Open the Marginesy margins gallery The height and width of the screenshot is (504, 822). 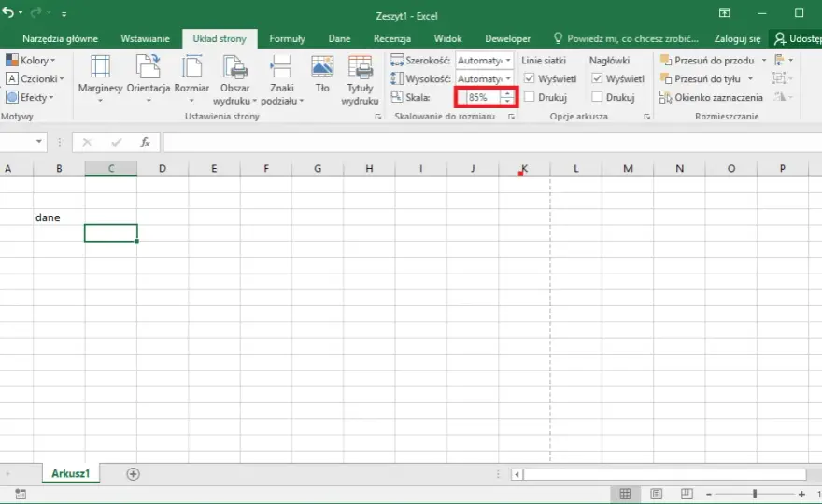coord(100,79)
